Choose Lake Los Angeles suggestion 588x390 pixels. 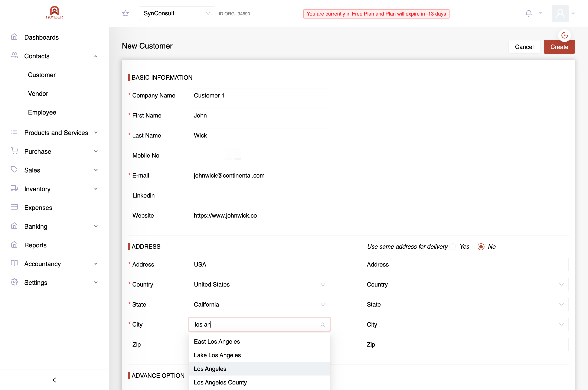click(259, 355)
